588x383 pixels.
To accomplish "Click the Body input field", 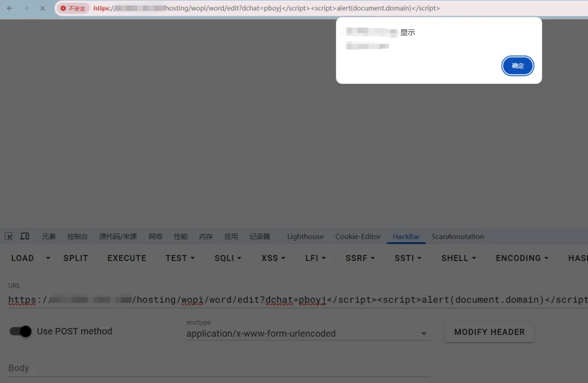I will [219, 368].
